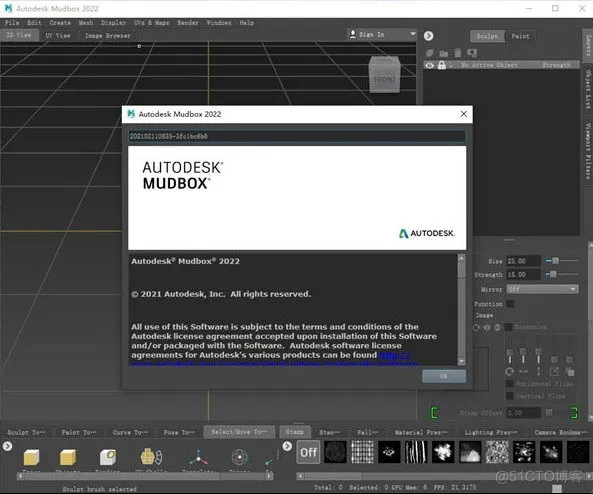This screenshot has width=593, height=494.
Task: Open the Mirror dropdown set to Off
Action: click(542, 289)
